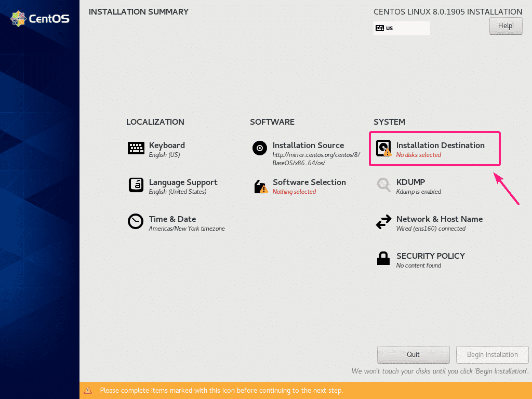Screen dimensions: 532x399
Task: Open the Help! button
Action: click(x=506, y=26)
